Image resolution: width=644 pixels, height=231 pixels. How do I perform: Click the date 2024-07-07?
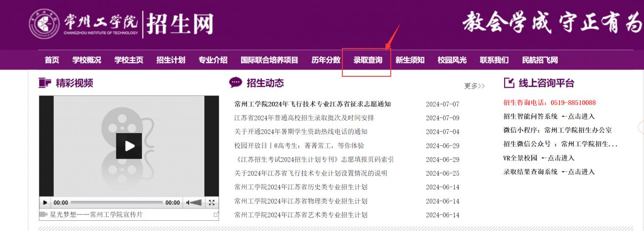[x=443, y=104]
